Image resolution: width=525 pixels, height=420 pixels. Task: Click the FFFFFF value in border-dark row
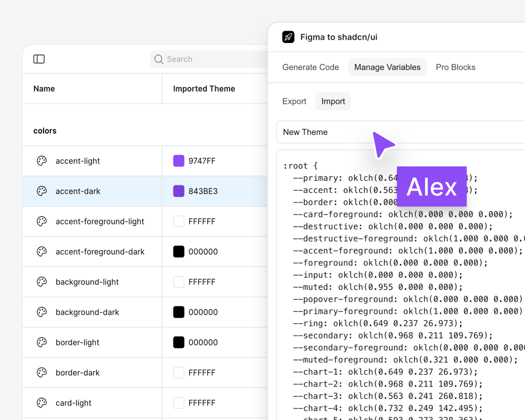[202, 372]
